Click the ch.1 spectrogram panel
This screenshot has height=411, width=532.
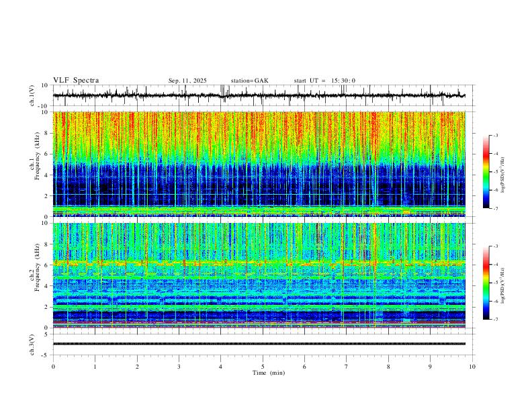259,164
